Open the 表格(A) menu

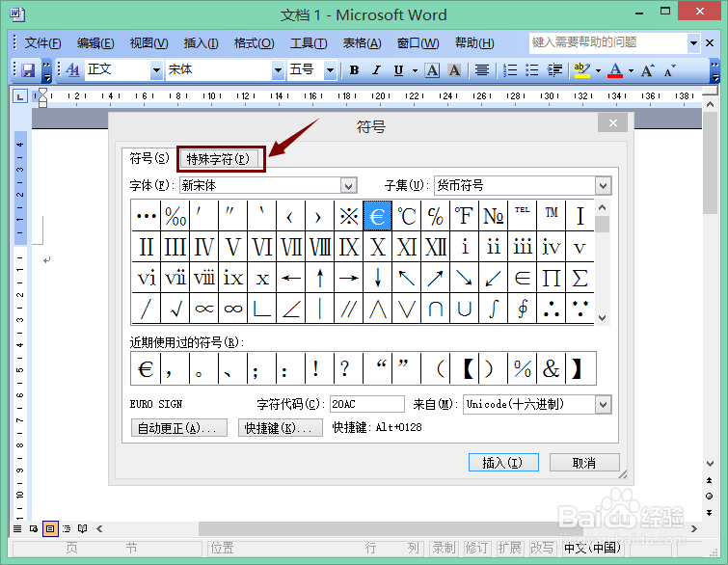coord(363,43)
